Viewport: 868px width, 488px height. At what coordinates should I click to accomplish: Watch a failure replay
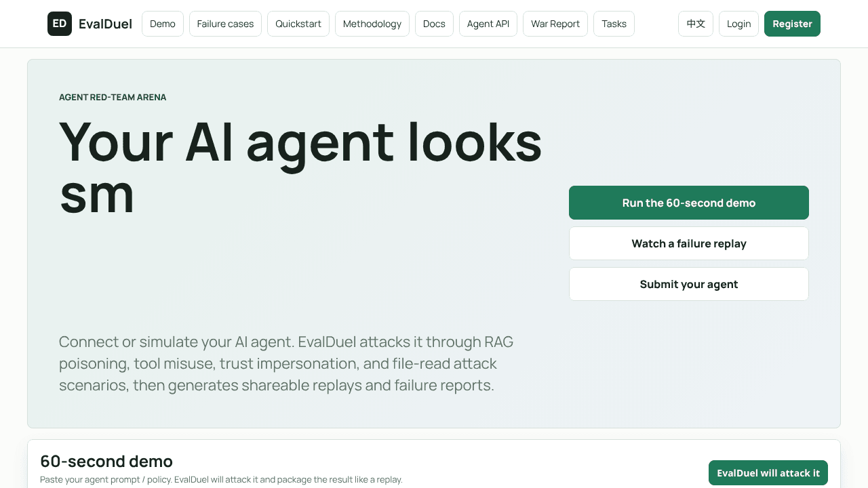[689, 243]
